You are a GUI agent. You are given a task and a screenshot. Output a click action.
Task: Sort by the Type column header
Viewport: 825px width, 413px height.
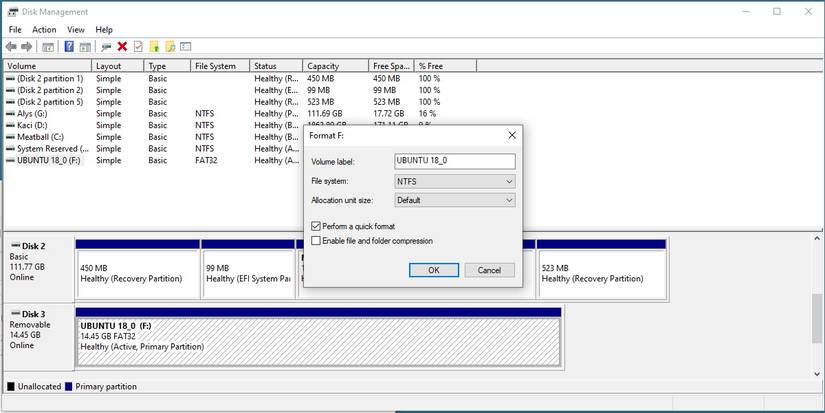coord(167,66)
